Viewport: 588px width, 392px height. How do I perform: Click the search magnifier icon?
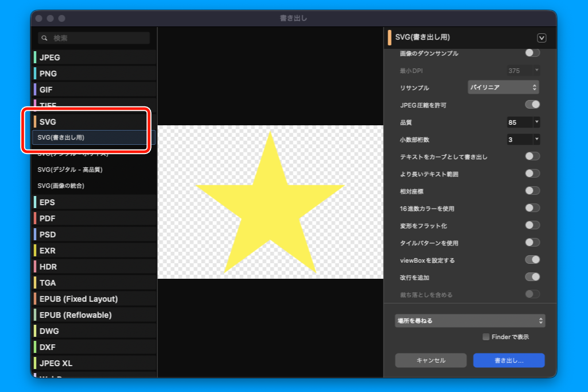point(45,38)
